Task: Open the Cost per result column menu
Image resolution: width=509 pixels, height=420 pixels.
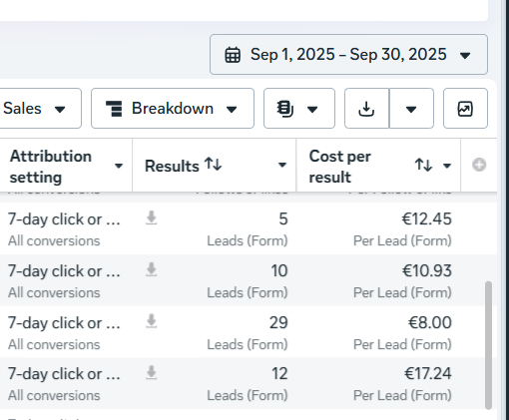Action: [x=447, y=166]
